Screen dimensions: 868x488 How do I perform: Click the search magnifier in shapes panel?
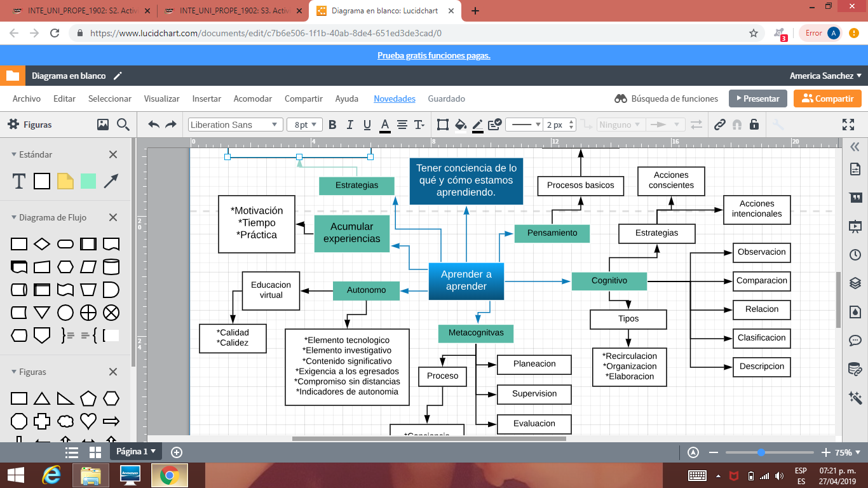click(x=123, y=125)
